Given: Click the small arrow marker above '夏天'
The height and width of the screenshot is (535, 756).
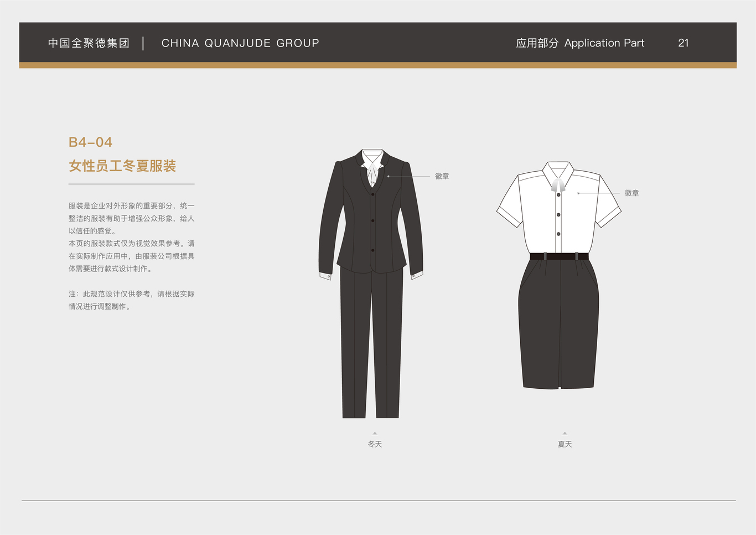Looking at the screenshot, I should click(565, 433).
